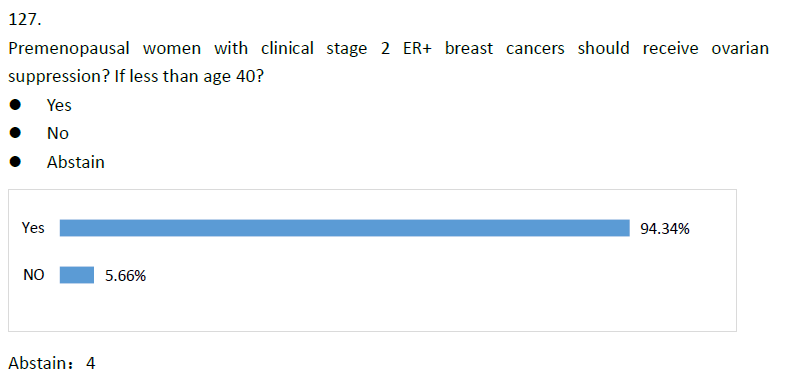807x388 pixels.
Task: Click the Yes axis label in chart
Action: pyautogui.click(x=33, y=228)
